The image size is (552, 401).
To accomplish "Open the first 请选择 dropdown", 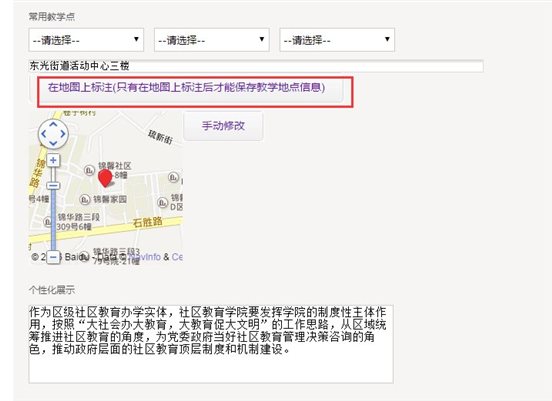I will (x=86, y=40).
